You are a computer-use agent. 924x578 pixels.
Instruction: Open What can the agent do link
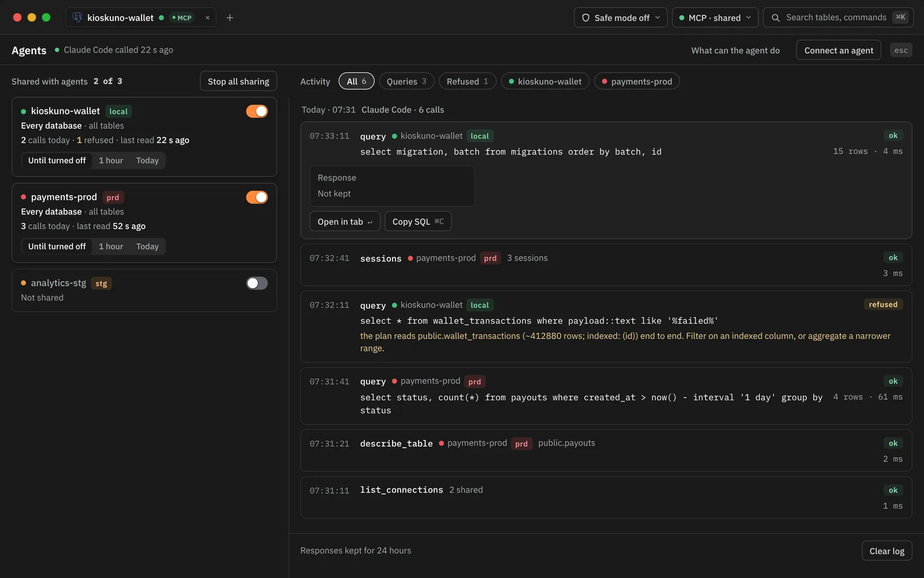click(x=735, y=50)
